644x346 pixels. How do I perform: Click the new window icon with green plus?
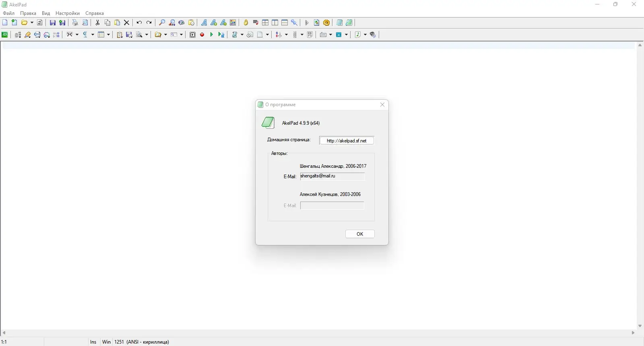[14, 23]
